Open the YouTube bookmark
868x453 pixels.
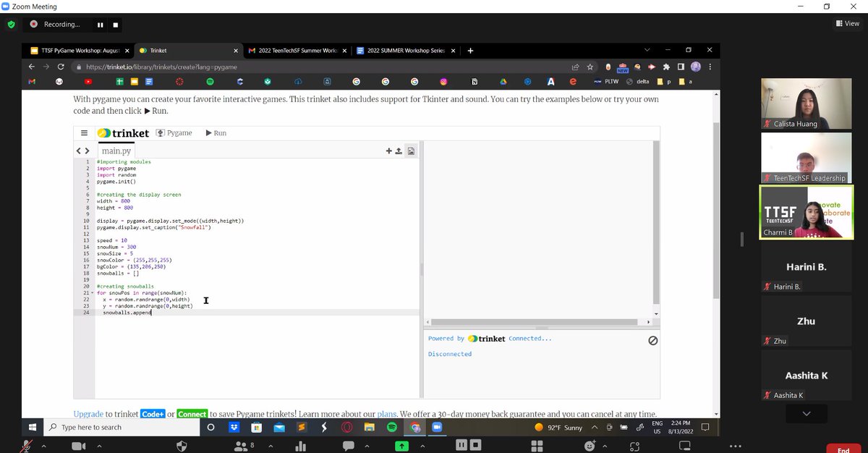88,82
